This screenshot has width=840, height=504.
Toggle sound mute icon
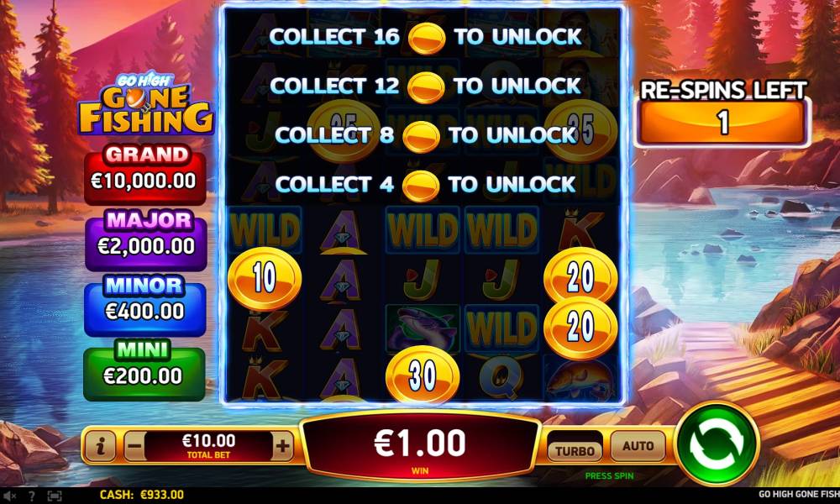[9, 496]
